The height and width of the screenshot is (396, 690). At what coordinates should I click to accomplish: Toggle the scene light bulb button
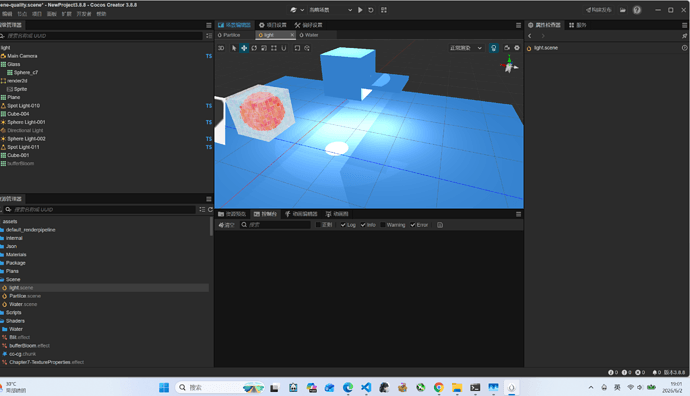pos(494,48)
